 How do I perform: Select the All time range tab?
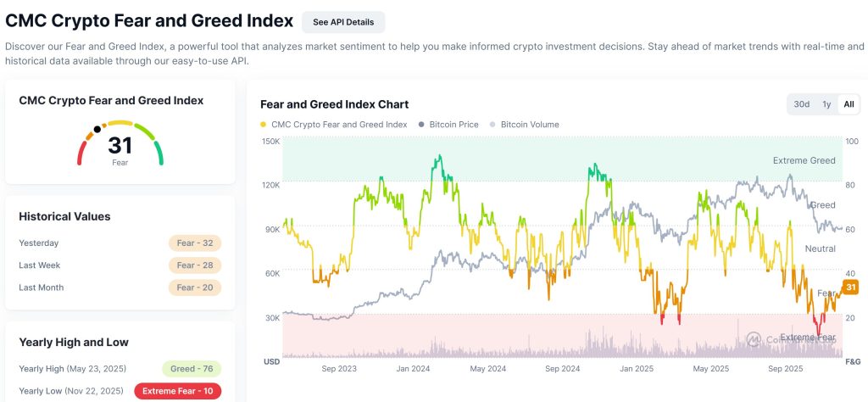848,104
